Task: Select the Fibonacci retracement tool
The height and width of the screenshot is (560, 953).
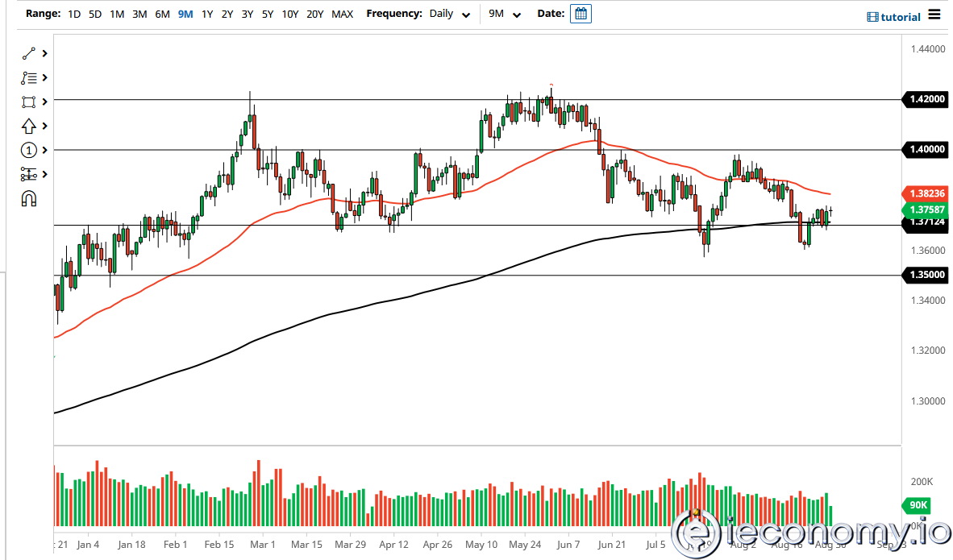Action: [x=29, y=77]
